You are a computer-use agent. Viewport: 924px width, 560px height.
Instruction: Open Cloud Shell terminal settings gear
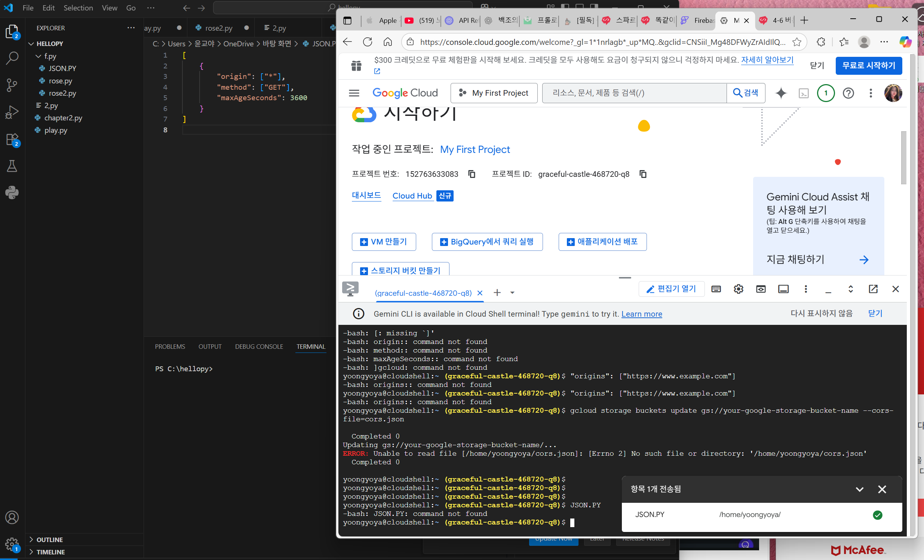739,289
